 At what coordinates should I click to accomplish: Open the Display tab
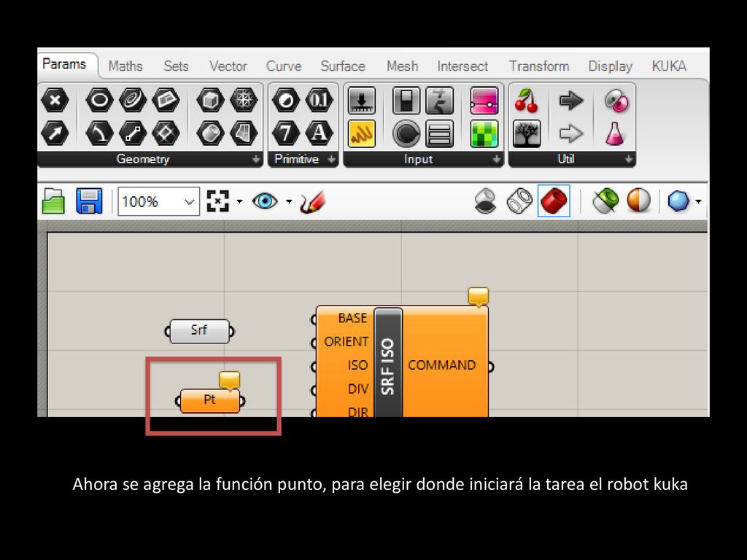tap(611, 66)
